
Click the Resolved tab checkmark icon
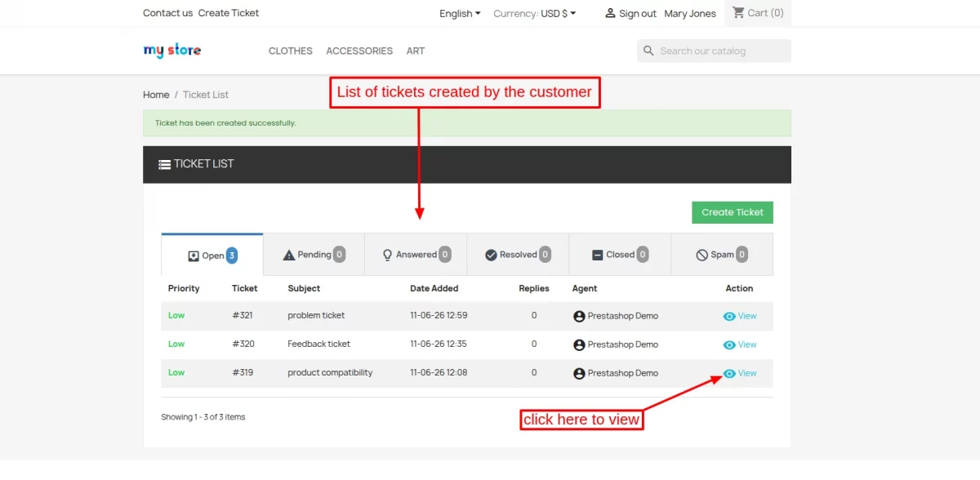point(491,255)
